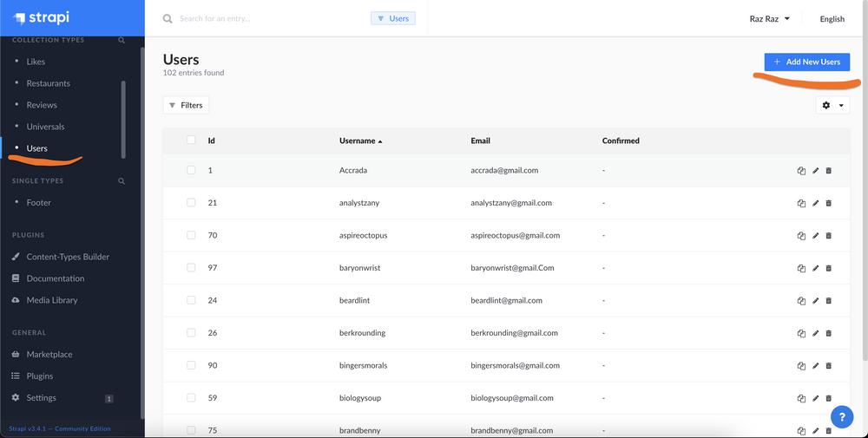Click search icon beside Single Types

[x=122, y=181]
